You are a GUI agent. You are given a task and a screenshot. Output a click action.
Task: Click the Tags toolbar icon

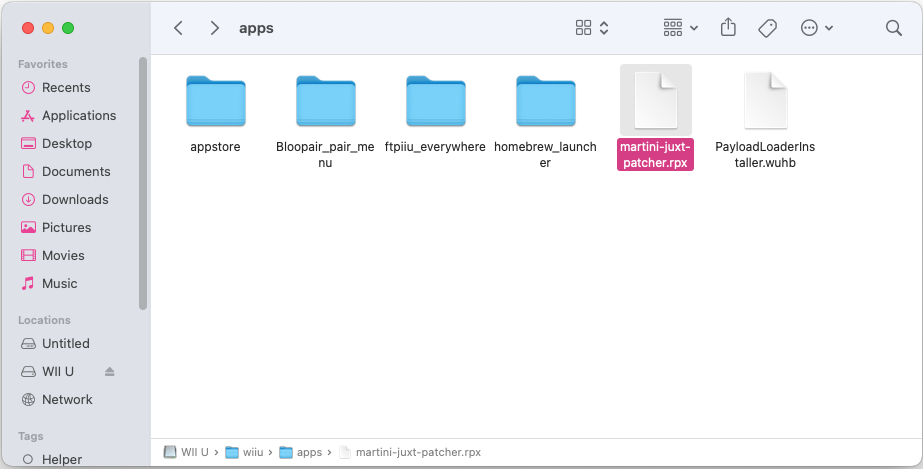tap(767, 28)
